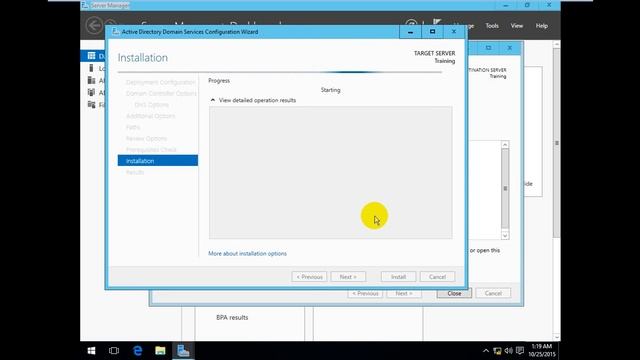Screen dimensions: 640x360
Task: Open the Action Center tray icon
Action: point(520,351)
